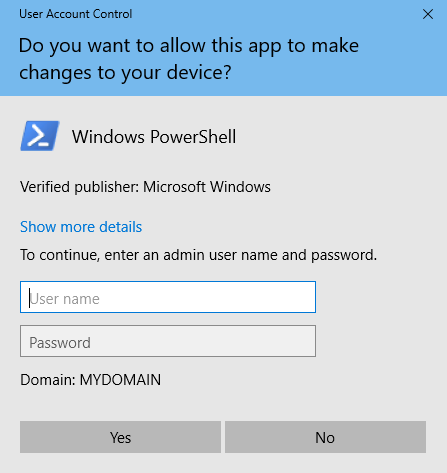Decline by clicking the No button
This screenshot has width=447, height=473.
(x=325, y=437)
